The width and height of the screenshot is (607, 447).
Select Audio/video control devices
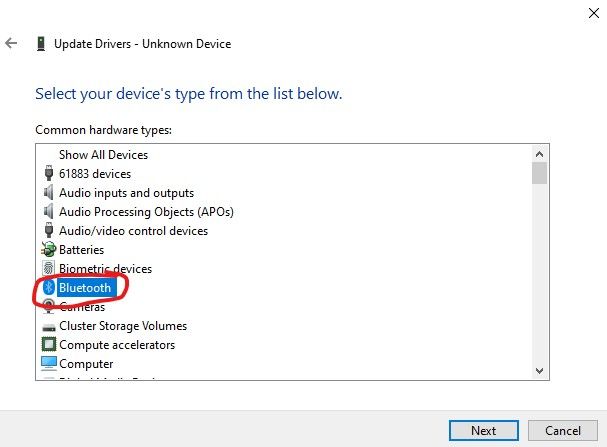133,231
